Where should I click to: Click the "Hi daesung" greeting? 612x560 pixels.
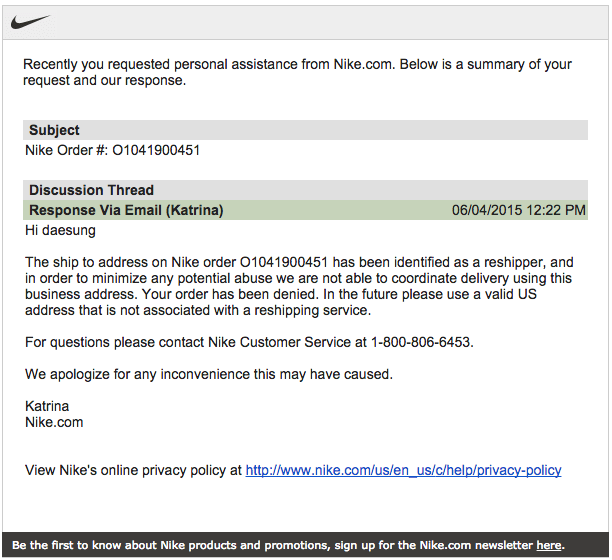click(60, 230)
